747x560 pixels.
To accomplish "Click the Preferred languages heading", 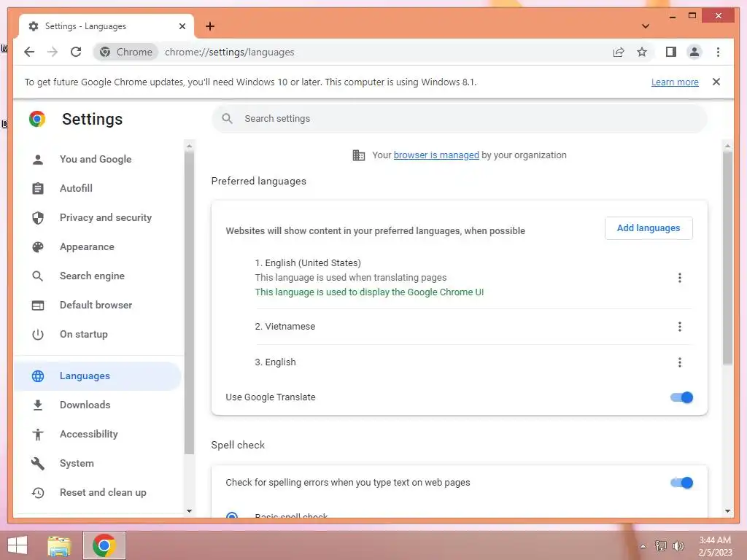I will click(259, 182).
